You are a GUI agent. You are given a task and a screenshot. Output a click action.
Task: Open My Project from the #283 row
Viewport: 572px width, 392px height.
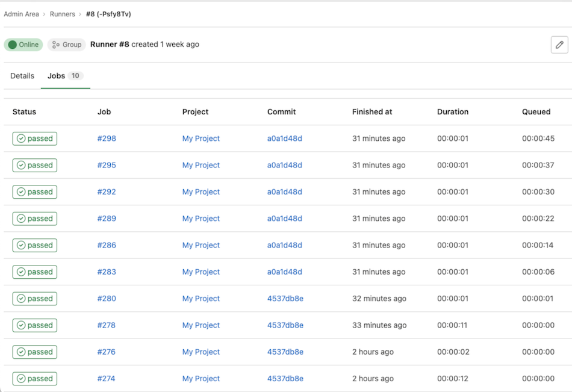tap(201, 272)
